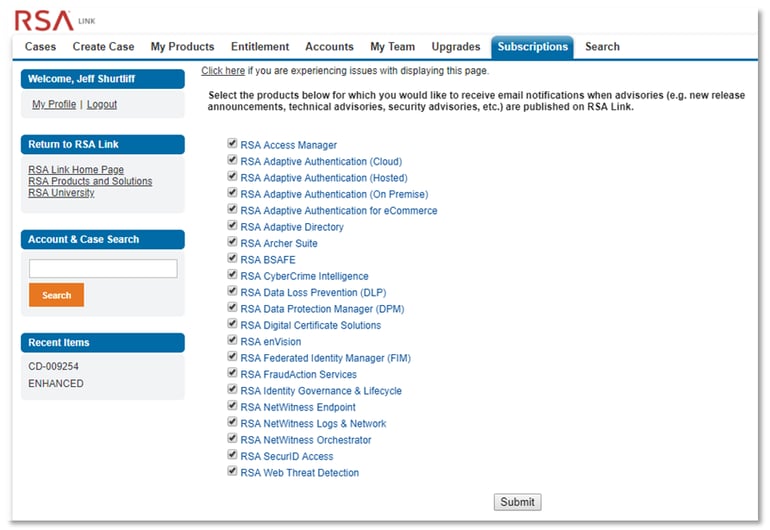Toggle RSA Adaptive Directory checkbox
Viewport: 770px width, 530px height.
tap(232, 225)
